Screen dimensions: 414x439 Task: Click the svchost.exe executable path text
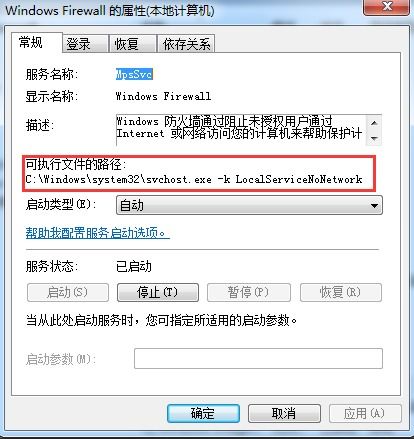click(x=194, y=180)
